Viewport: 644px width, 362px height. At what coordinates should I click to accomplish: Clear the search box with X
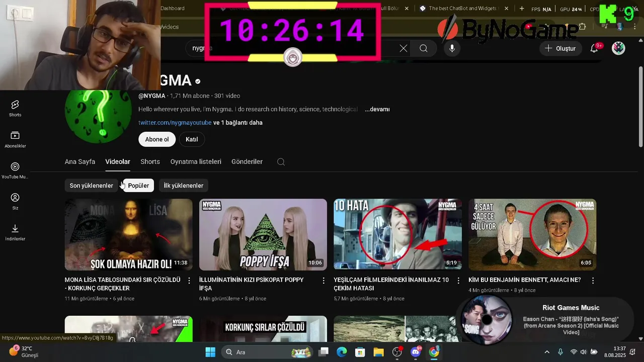point(404,48)
